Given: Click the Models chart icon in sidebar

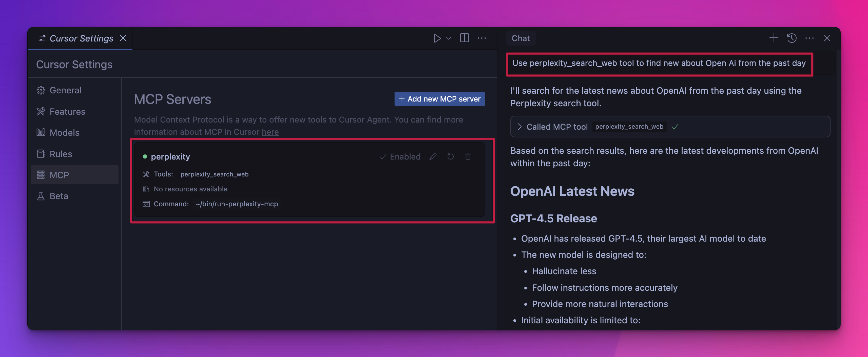Looking at the screenshot, I should click(x=41, y=132).
